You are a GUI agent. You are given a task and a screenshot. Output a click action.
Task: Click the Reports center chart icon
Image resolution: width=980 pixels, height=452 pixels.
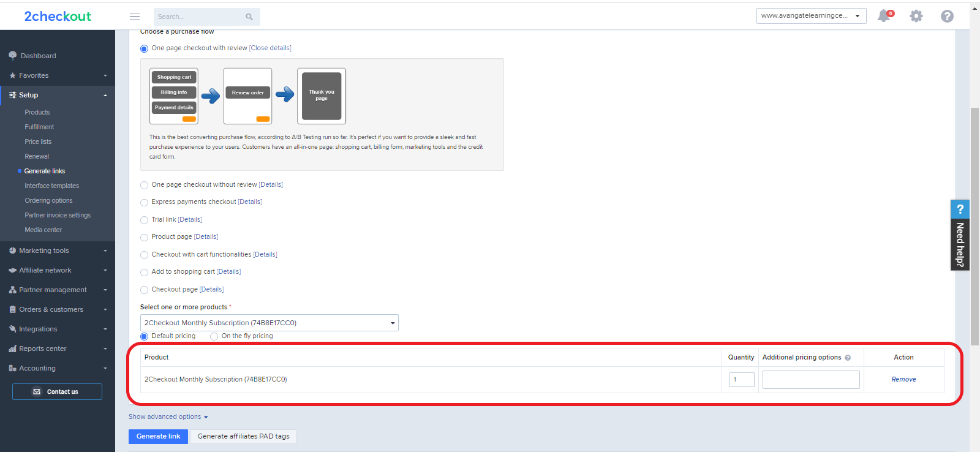click(12, 348)
